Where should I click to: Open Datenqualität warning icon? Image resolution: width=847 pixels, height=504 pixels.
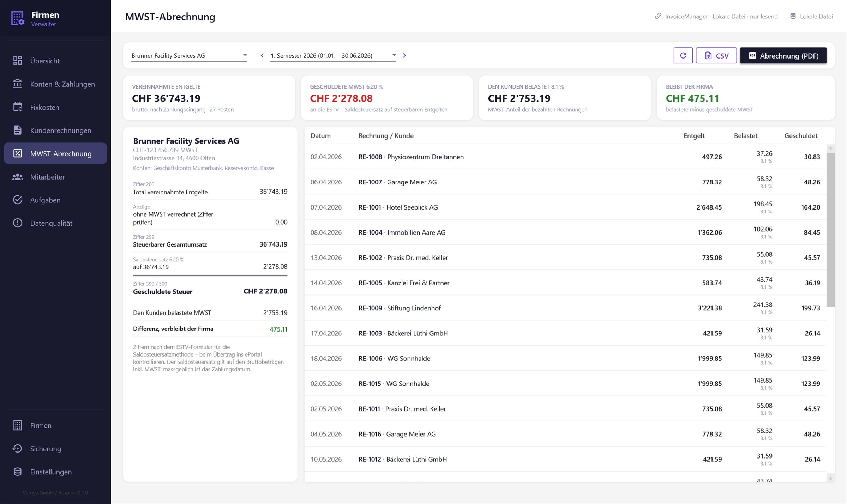18,223
